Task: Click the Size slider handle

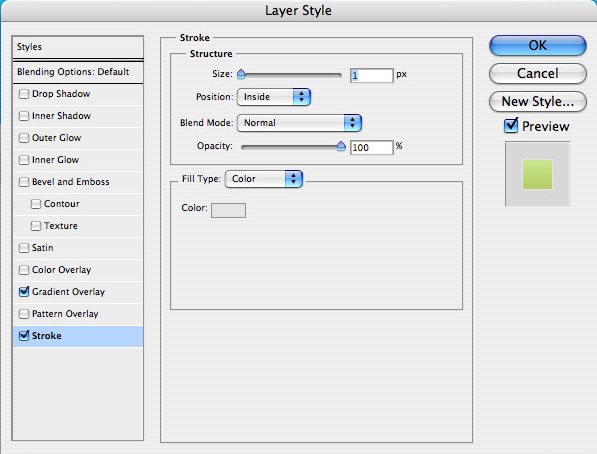Action: click(241, 74)
